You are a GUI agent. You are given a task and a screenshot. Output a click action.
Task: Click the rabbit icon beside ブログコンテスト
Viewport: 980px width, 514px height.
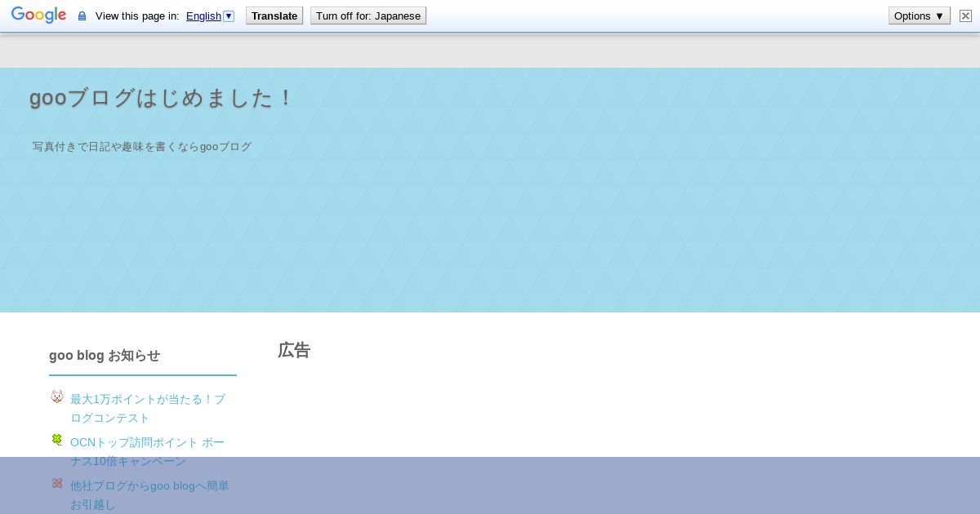[57, 397]
